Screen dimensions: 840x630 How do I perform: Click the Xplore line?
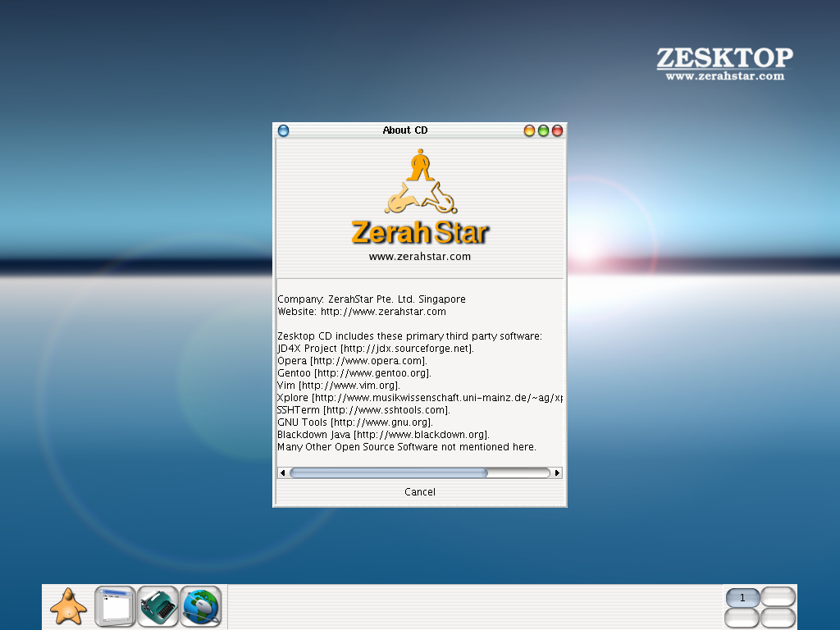click(419, 398)
